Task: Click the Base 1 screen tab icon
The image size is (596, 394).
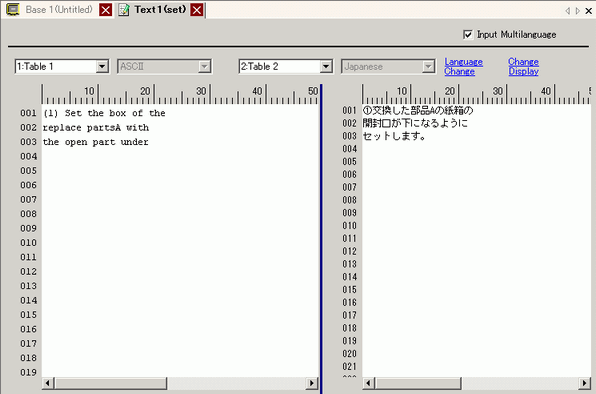Action: click(x=13, y=9)
